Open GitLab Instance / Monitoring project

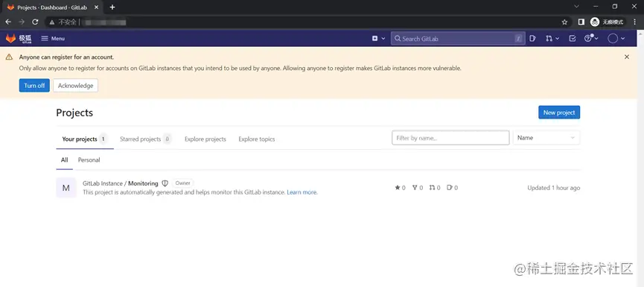(x=121, y=183)
